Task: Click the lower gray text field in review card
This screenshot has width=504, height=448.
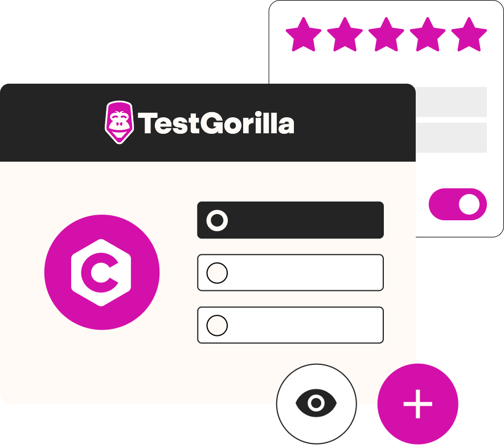Action: (x=451, y=138)
